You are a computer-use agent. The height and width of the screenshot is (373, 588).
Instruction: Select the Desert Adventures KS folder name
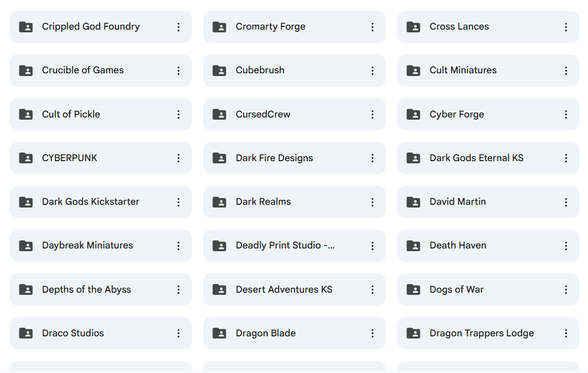click(x=284, y=289)
